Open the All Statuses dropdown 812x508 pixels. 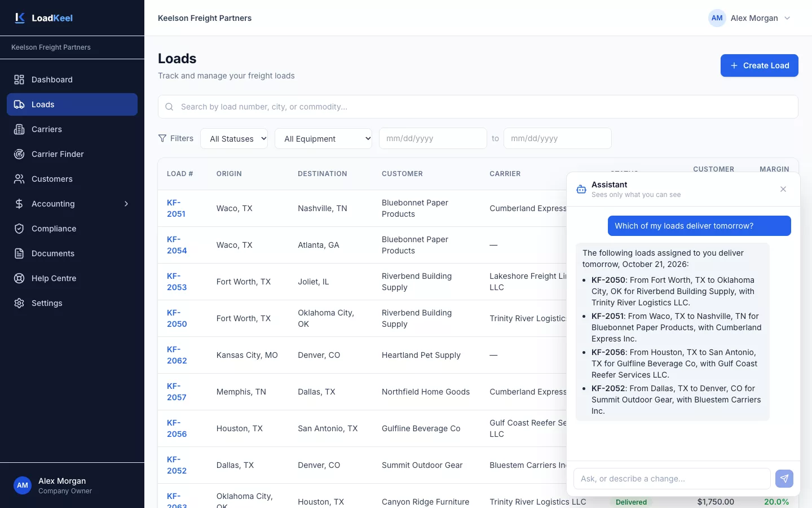[234, 138]
